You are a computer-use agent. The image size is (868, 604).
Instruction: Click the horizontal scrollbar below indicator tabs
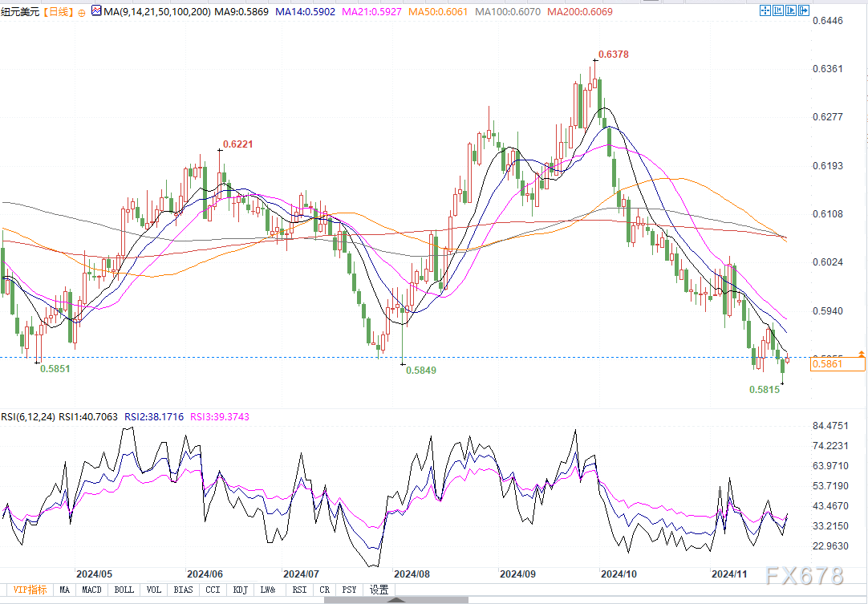(x=395, y=600)
